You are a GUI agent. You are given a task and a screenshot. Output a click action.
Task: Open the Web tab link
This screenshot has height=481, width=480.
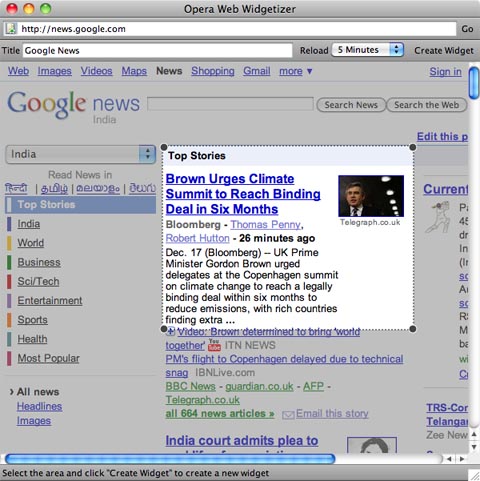click(x=18, y=71)
